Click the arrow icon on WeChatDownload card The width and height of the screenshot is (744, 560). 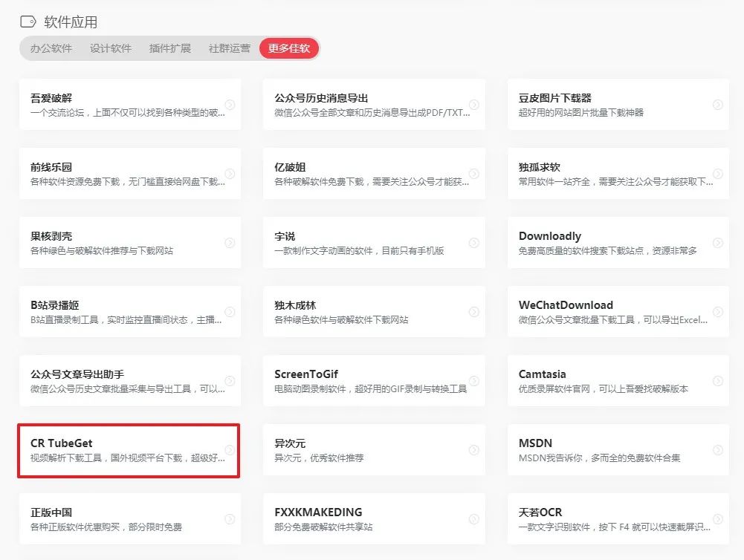[x=718, y=311]
